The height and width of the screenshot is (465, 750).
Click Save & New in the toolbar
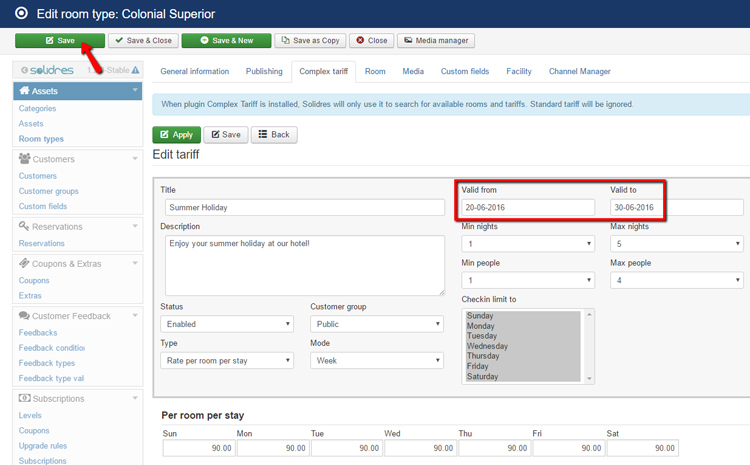[x=226, y=41]
